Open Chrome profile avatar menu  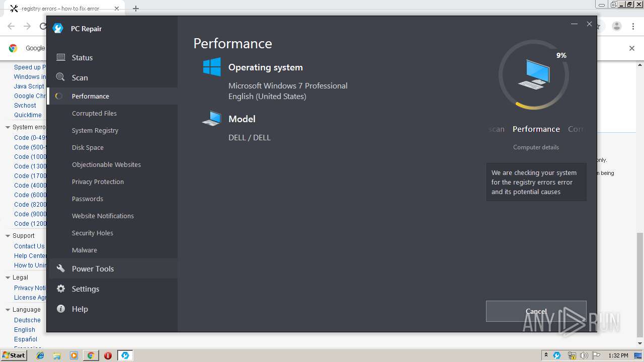pyautogui.click(x=617, y=26)
